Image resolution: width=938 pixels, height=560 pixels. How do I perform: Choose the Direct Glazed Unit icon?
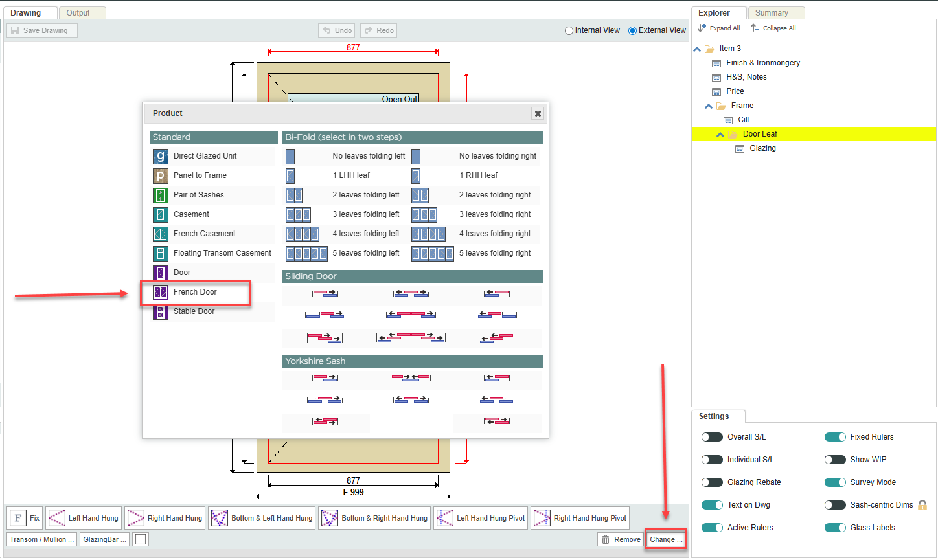(x=161, y=157)
